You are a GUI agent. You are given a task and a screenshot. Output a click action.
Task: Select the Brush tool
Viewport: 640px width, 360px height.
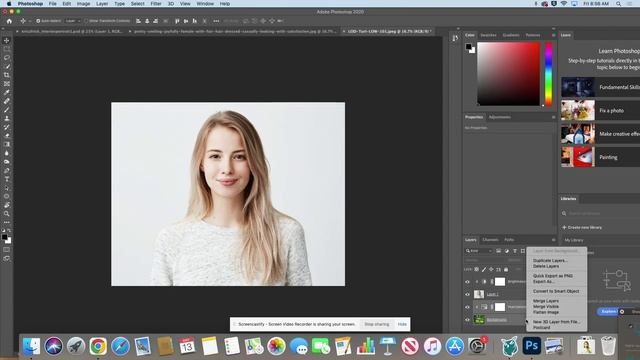pyautogui.click(x=7, y=110)
